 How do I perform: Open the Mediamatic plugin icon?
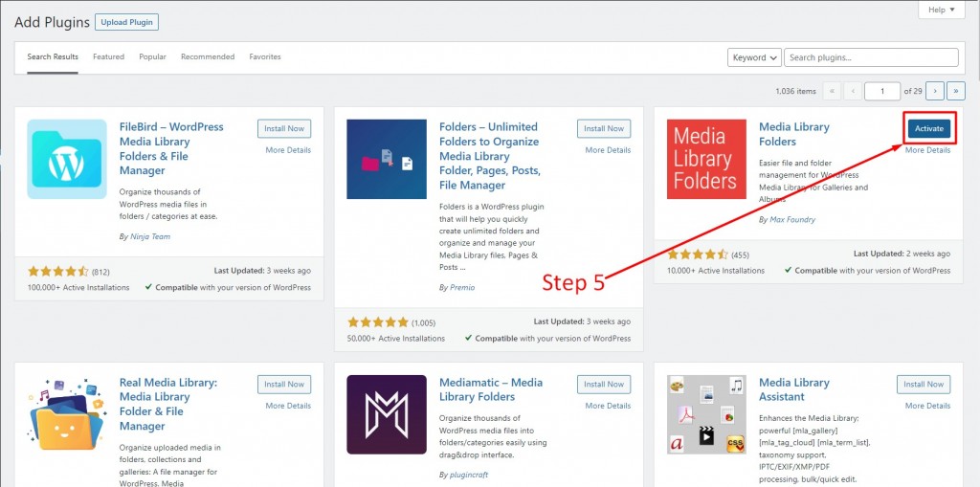point(387,414)
